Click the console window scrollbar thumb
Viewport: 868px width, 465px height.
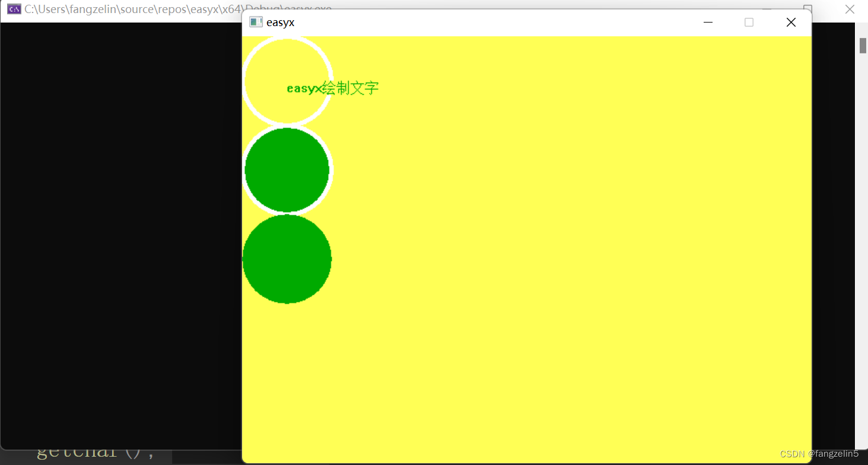pyautogui.click(x=863, y=46)
